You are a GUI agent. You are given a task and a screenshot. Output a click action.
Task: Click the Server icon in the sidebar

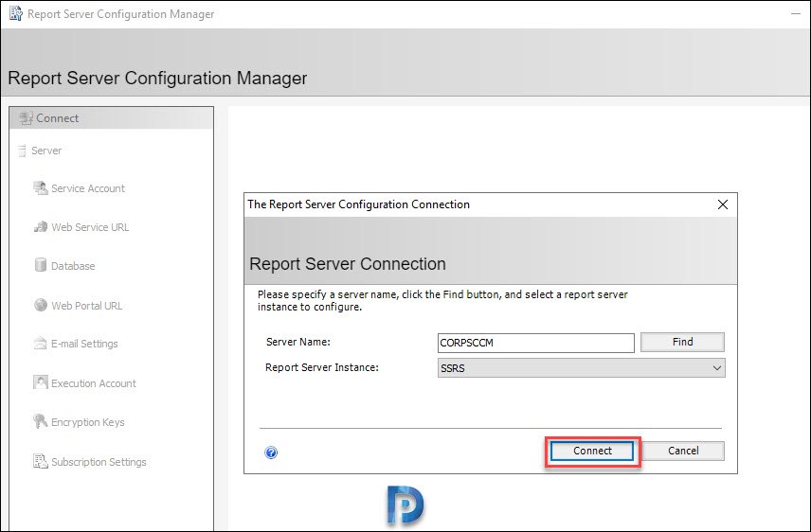pyautogui.click(x=22, y=151)
